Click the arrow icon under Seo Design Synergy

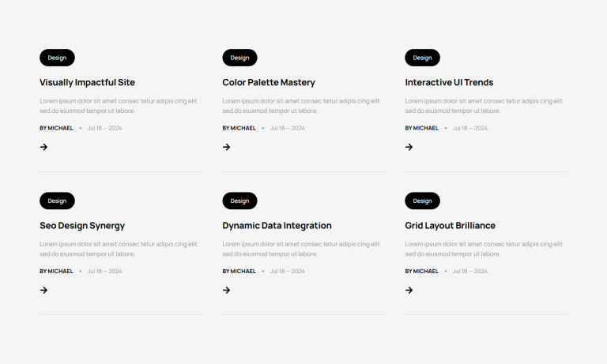pos(43,290)
